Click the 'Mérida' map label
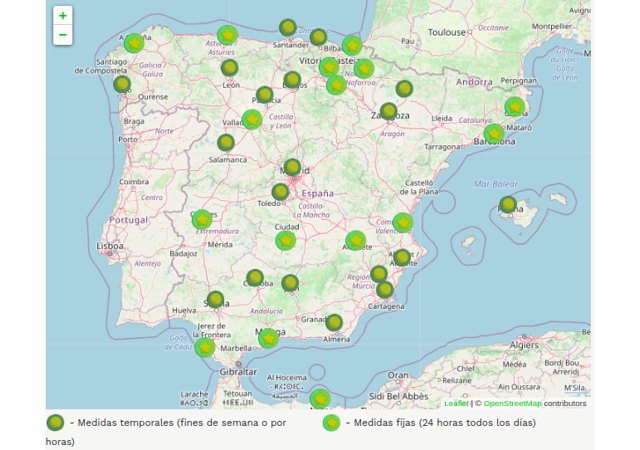The image size is (640, 450). (x=220, y=245)
